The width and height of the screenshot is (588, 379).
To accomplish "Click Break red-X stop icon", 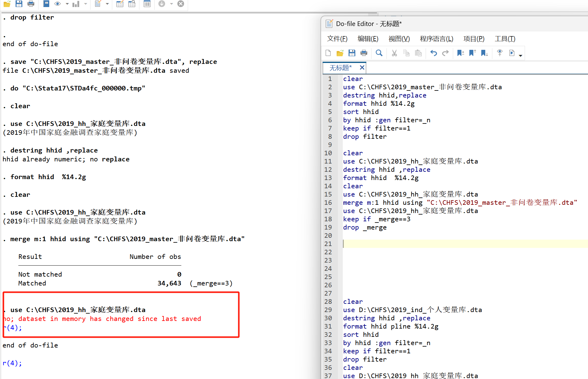I will (181, 4).
